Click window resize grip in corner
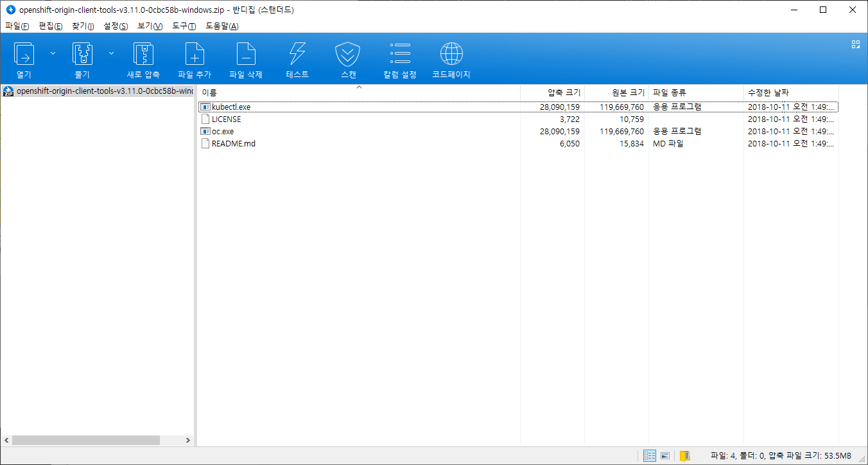 862,459
